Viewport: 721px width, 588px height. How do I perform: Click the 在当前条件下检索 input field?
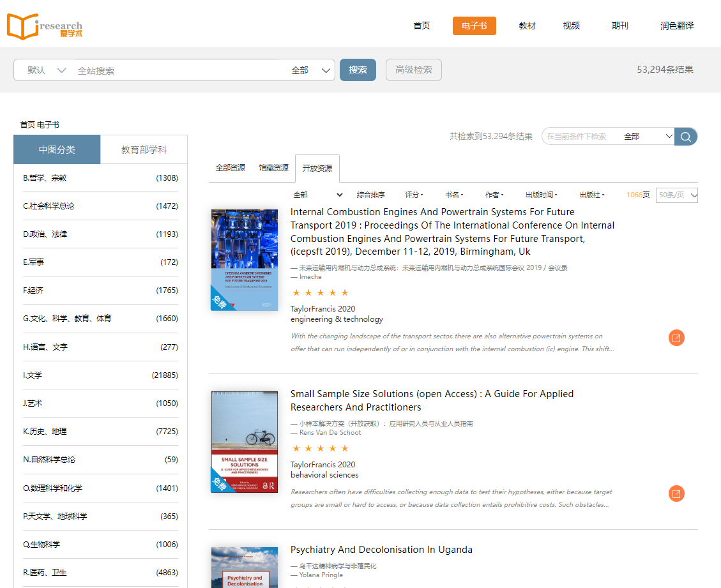coord(582,137)
